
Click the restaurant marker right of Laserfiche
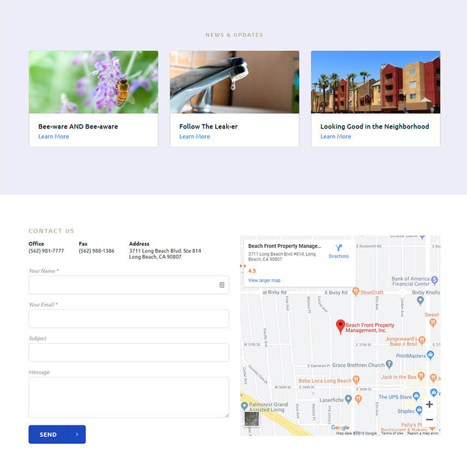(x=359, y=399)
